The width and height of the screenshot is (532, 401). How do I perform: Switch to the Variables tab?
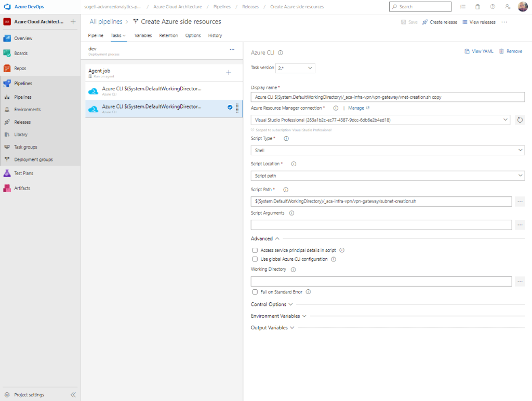point(143,35)
